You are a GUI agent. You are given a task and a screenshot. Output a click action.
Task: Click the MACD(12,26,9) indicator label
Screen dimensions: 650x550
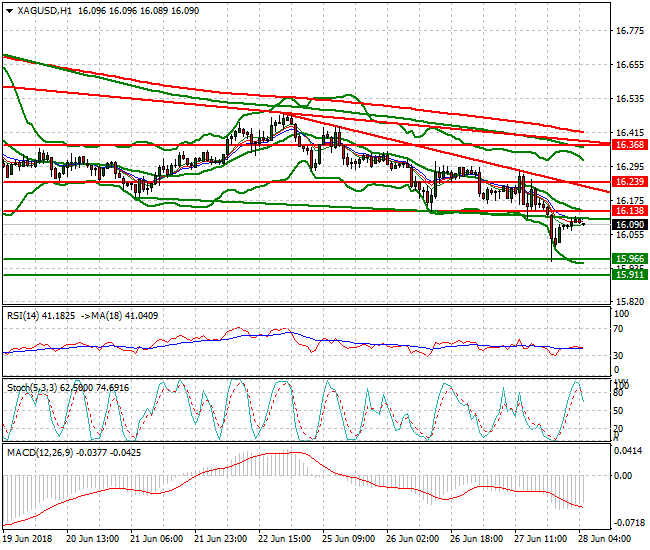(40, 453)
